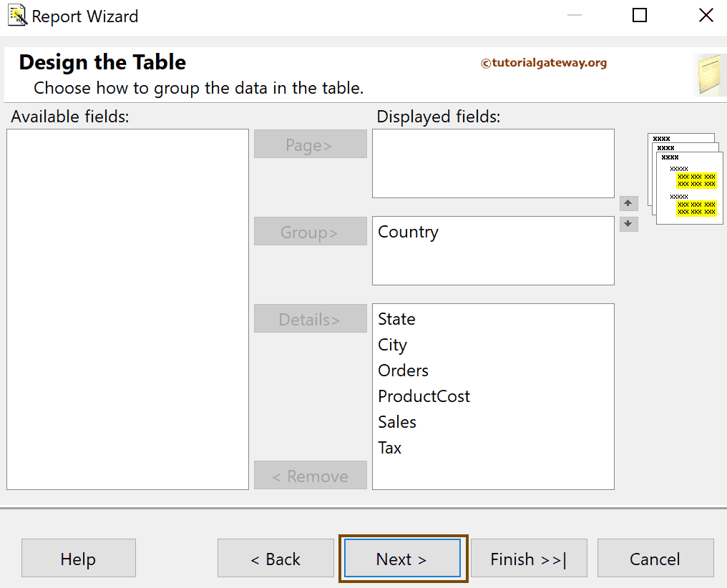Viewport: 727px width, 588px height.
Task: Open Help for the Report Wizard
Action: pos(78,559)
